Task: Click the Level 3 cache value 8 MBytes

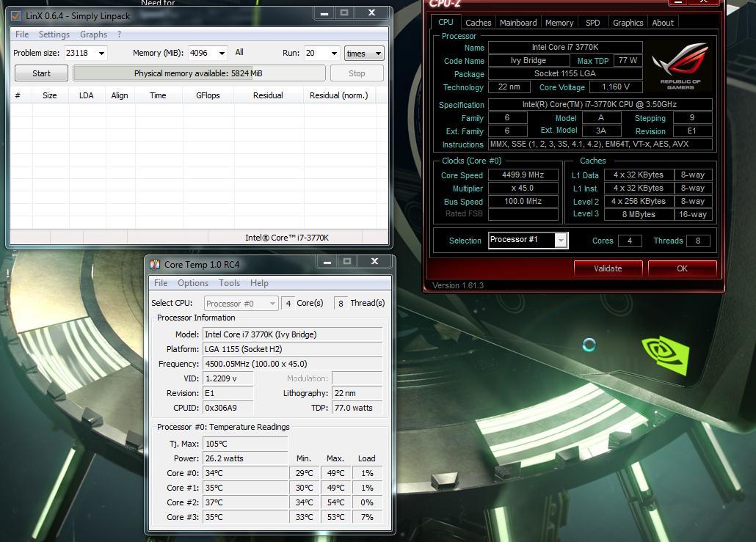Action: [639, 214]
